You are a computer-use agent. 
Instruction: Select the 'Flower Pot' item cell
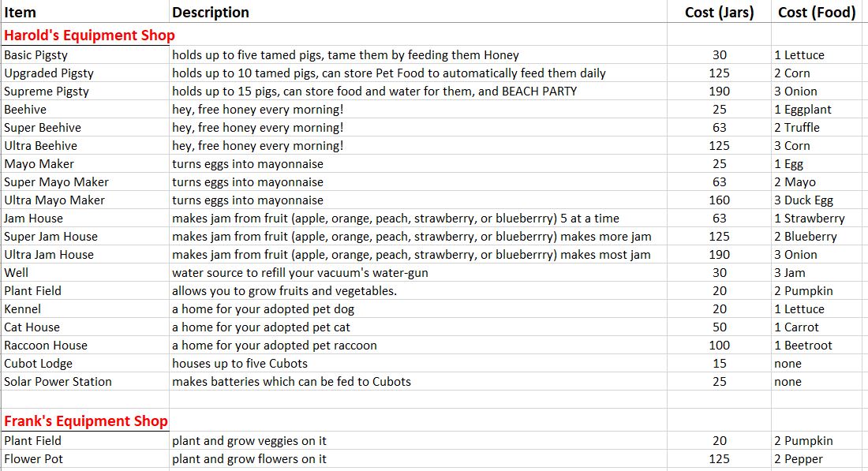33,459
